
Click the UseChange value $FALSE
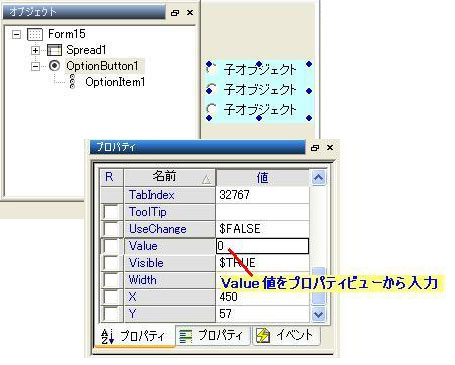tap(262, 229)
